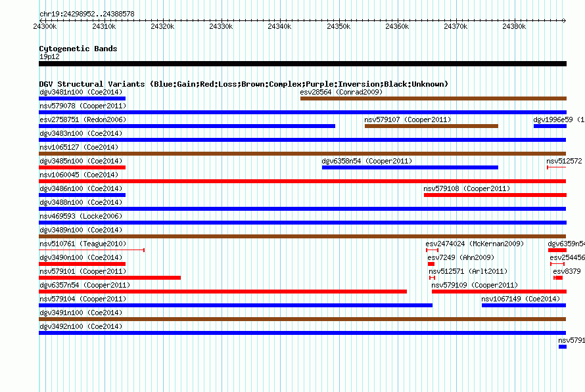Click the thin red esv2474024 variant line
Viewport: 585px width, 392px height.
432,250
